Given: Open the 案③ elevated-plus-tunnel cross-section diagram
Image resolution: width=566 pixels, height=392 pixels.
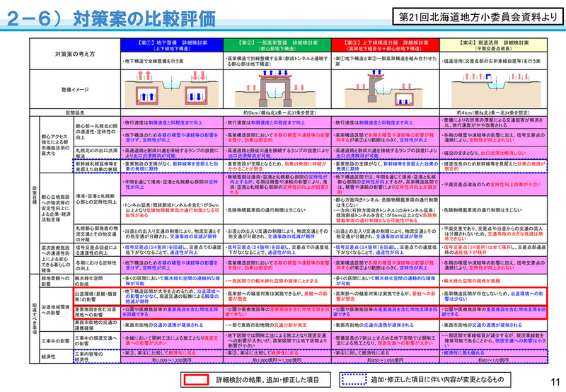Looking at the screenshot, I should 385,89.
